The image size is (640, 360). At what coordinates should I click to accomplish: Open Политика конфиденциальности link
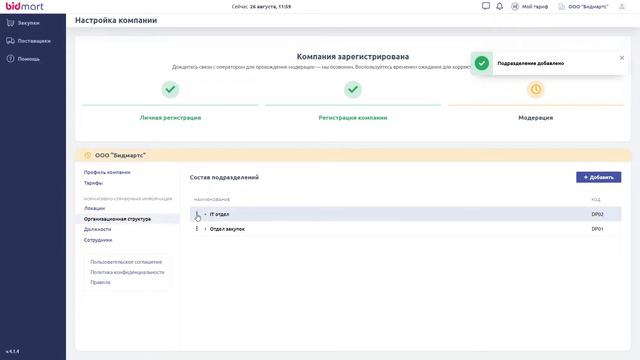(x=127, y=272)
